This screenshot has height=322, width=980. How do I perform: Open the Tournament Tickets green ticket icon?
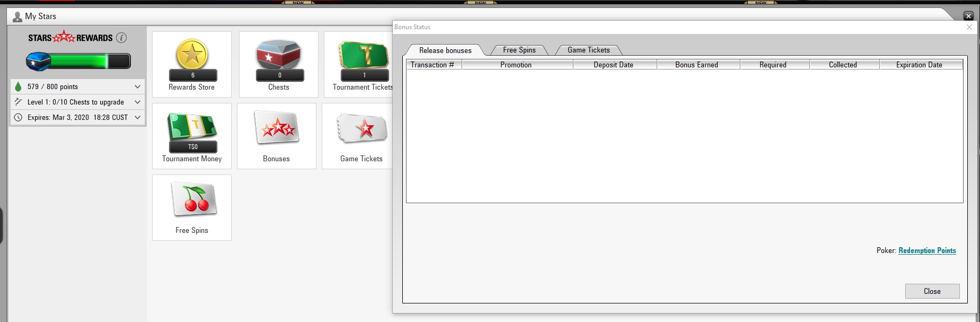click(x=364, y=55)
